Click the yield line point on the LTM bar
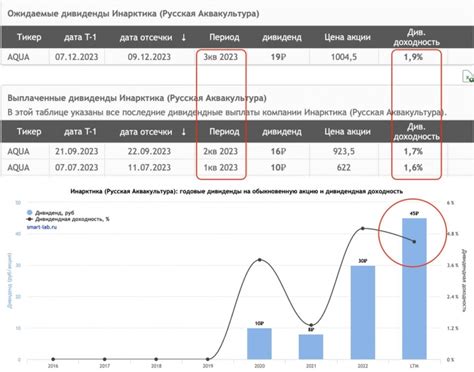This screenshot has height=372, width=474. click(414, 242)
